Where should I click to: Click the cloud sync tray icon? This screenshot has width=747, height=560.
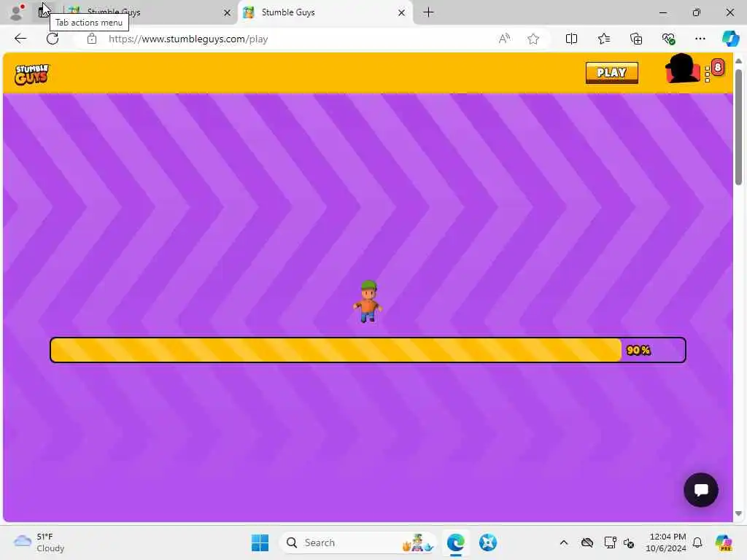(x=587, y=542)
